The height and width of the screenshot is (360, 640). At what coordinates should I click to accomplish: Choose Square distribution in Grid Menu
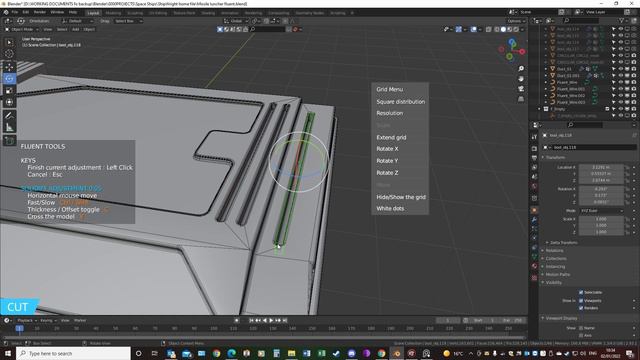pos(400,102)
